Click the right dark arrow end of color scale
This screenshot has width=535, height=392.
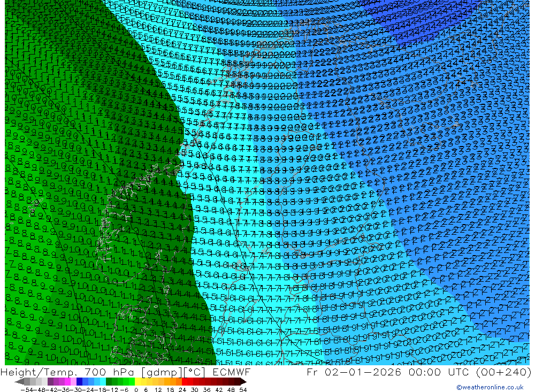[243, 382]
